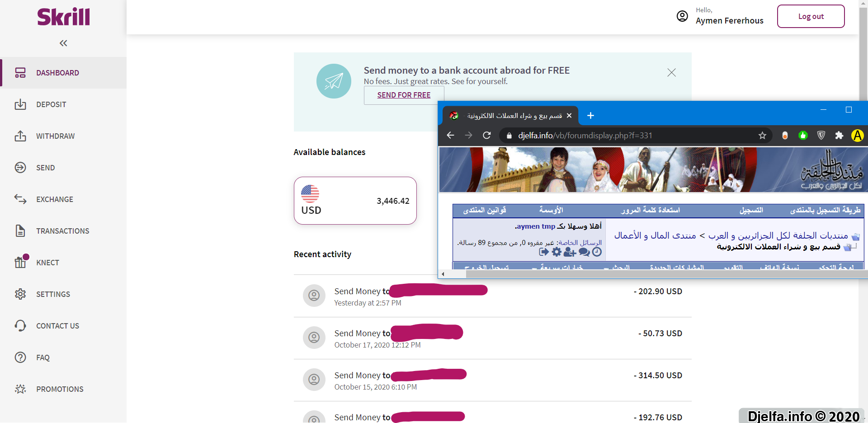
Task: Open the USD balance card
Action: 355,201
